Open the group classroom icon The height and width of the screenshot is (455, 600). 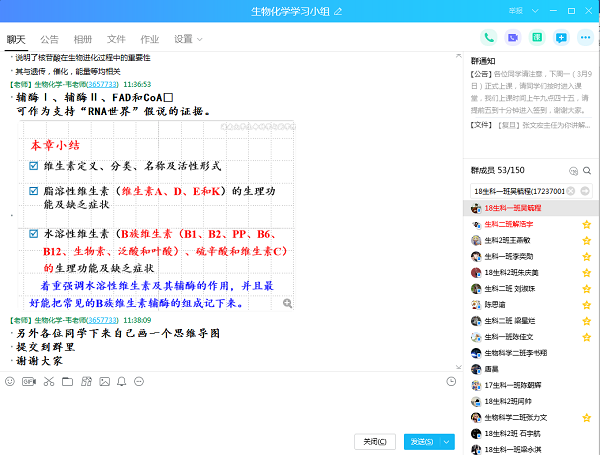(536, 38)
